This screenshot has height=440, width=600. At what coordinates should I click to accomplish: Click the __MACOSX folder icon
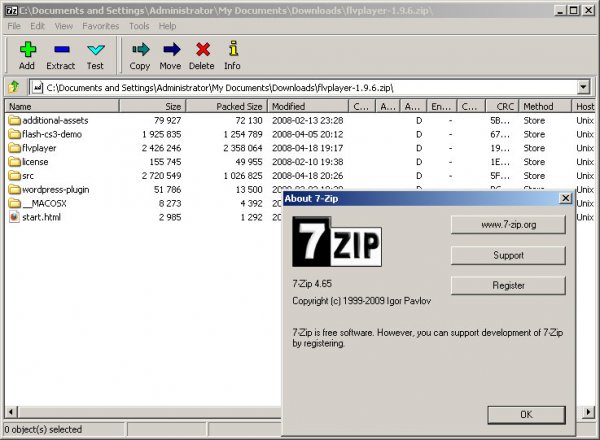pyautogui.click(x=14, y=203)
